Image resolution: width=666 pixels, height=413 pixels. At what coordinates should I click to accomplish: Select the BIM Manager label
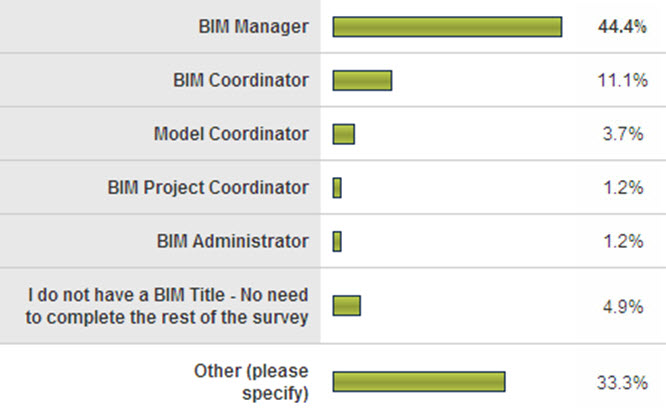coord(253,26)
